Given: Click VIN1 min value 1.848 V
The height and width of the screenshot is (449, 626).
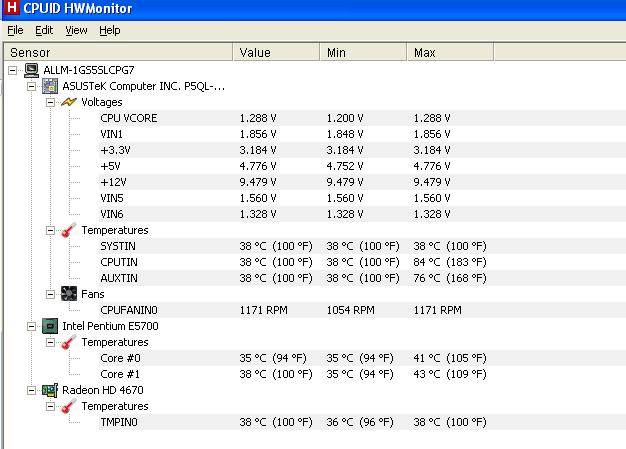Looking at the screenshot, I should coord(345,134).
